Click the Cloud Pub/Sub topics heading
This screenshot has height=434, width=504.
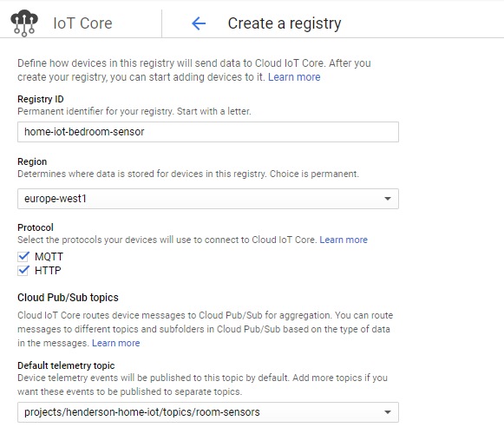pos(68,298)
